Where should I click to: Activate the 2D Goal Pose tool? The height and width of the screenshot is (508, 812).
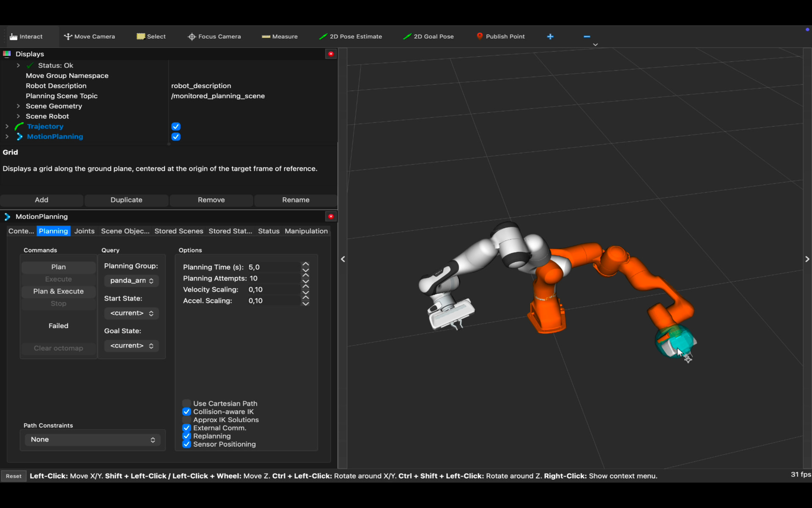coord(428,36)
